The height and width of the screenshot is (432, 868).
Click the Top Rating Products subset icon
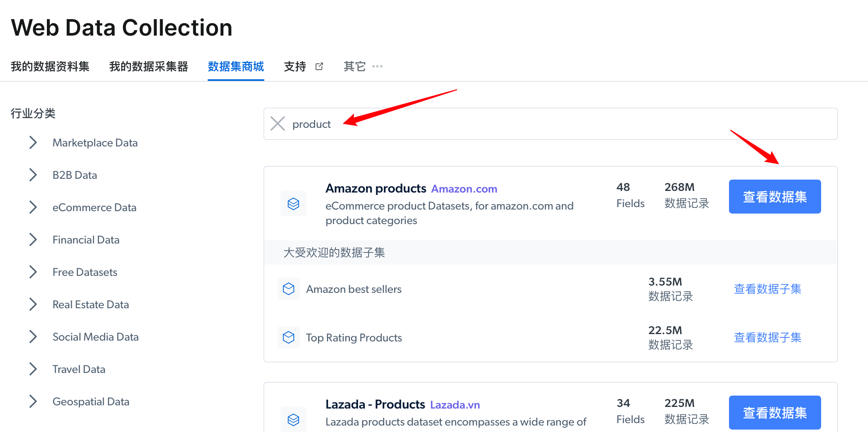tap(289, 337)
